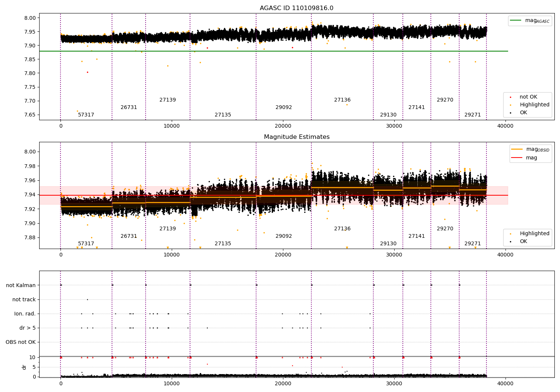Click obsid label 27141 in top plot
Screen dimensions: 560x392
pos(417,108)
